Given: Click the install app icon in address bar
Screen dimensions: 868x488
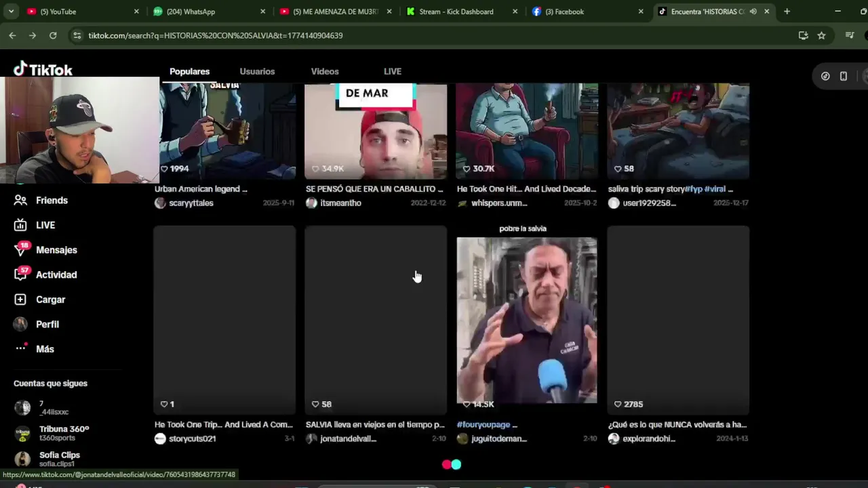Looking at the screenshot, I should tap(803, 35).
